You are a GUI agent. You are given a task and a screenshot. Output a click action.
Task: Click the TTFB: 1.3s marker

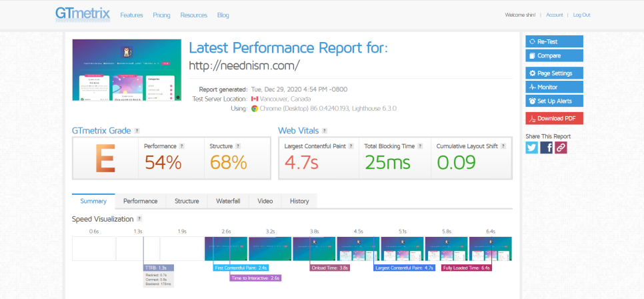(x=159, y=268)
